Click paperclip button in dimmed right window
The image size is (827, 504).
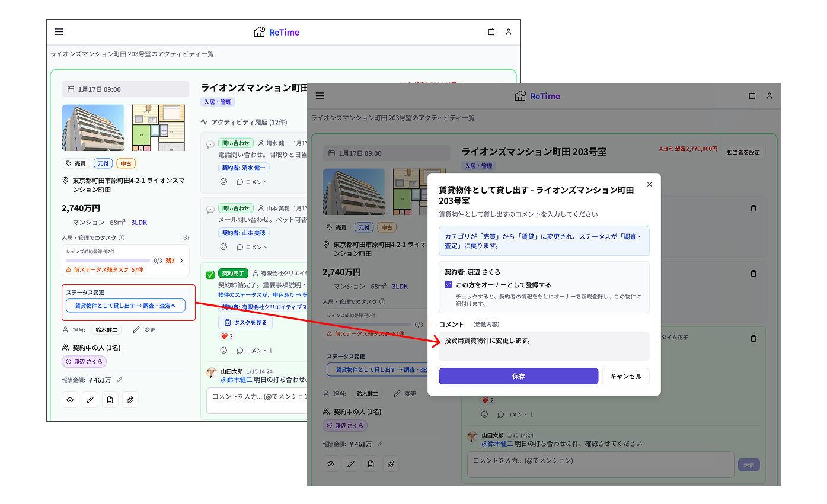point(391,464)
